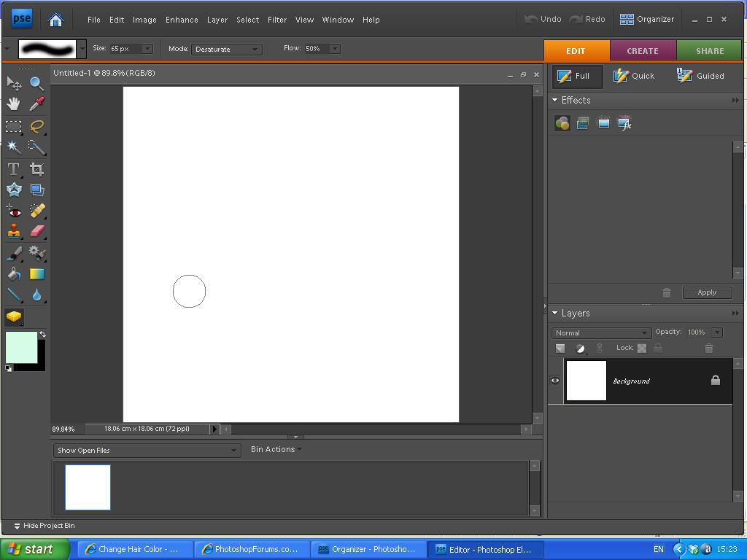The width and height of the screenshot is (747, 560).
Task: Select the Untitled-1 thumbnail in Project Bin
Action: (88, 487)
